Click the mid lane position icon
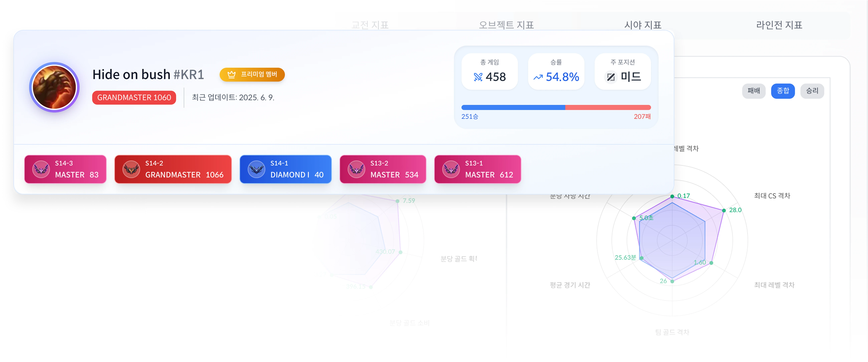Image resolution: width=868 pixels, height=362 pixels. coord(611,77)
